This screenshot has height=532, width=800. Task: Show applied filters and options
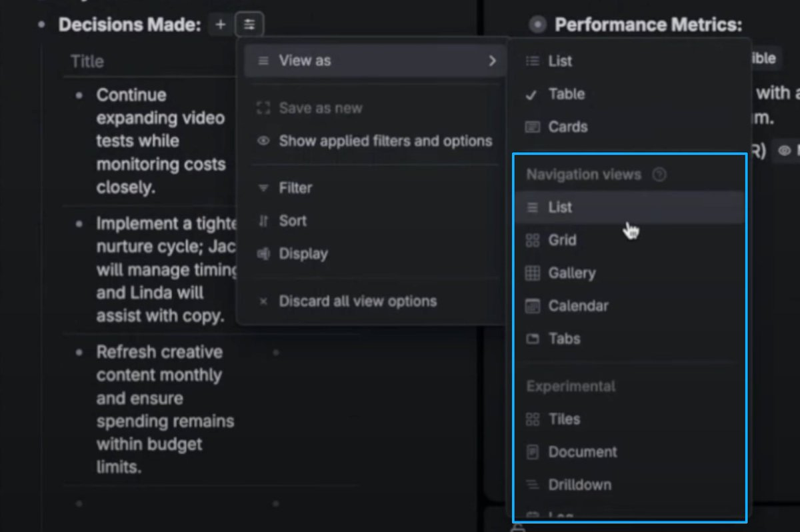click(x=374, y=141)
